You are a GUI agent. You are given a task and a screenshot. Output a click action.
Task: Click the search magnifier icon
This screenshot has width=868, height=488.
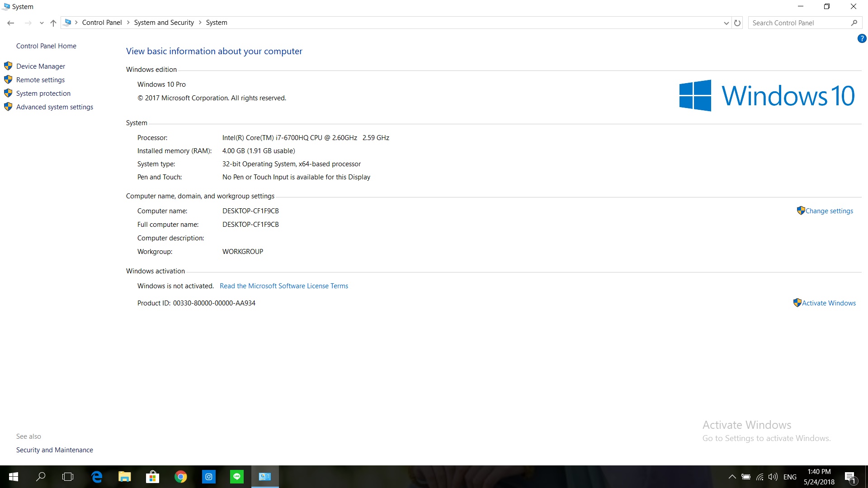[854, 23]
